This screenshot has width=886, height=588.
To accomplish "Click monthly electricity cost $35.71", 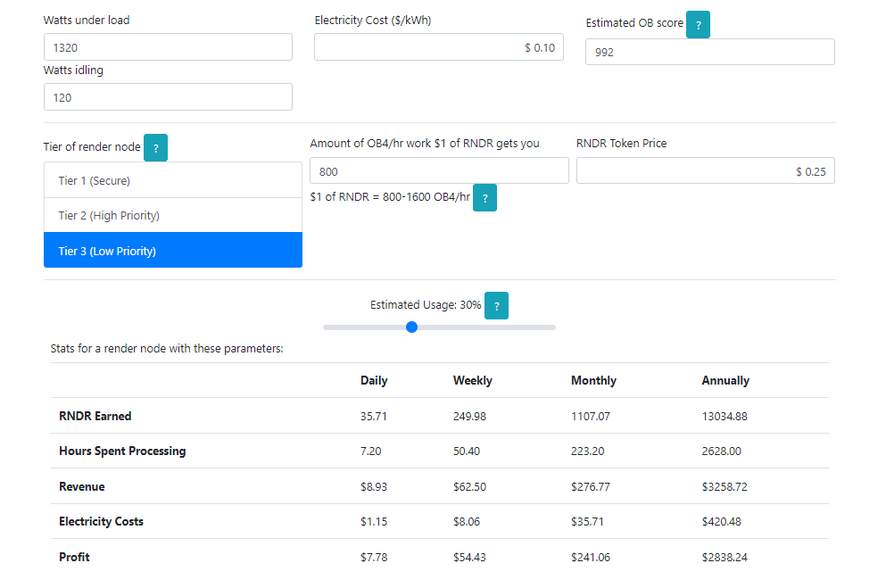I will (587, 522).
